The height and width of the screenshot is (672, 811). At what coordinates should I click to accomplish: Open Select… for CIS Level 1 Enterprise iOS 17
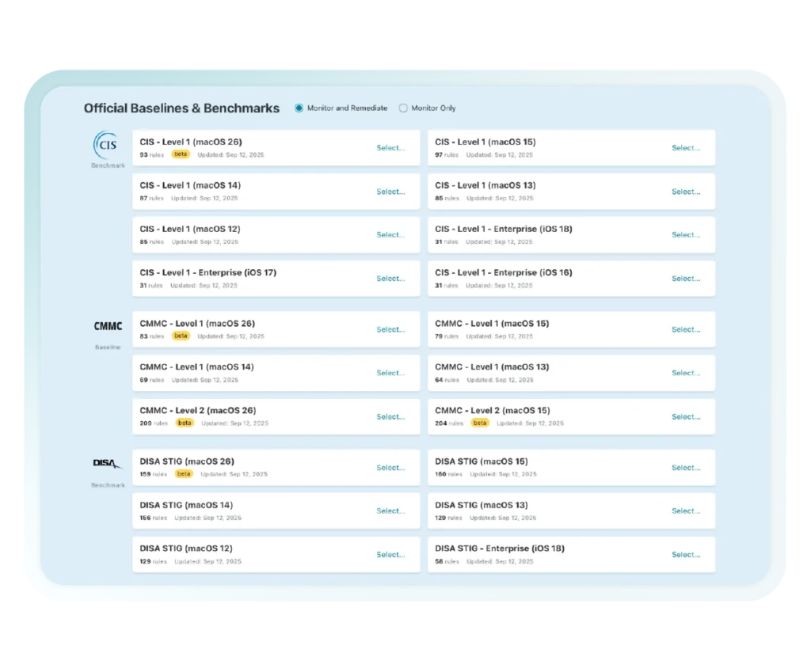tap(390, 279)
